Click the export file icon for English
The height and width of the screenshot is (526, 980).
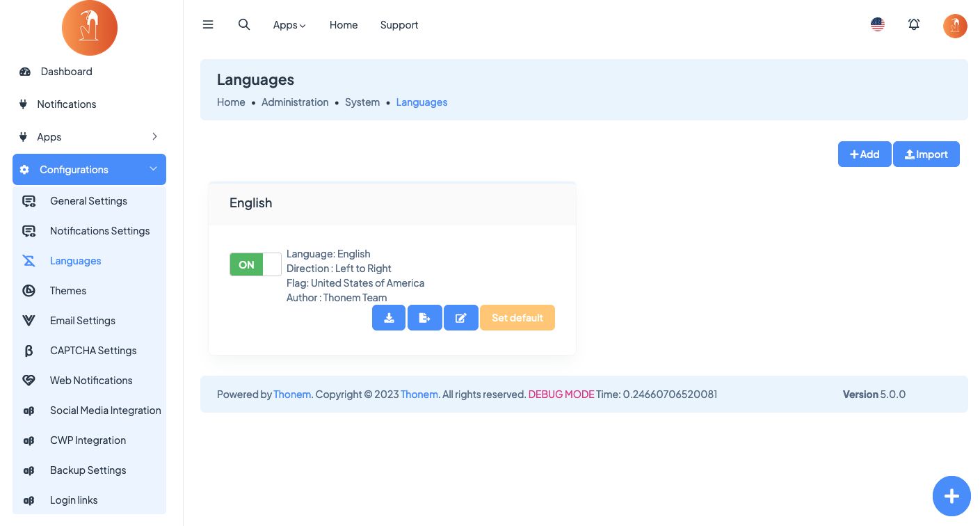pyautogui.click(x=425, y=318)
